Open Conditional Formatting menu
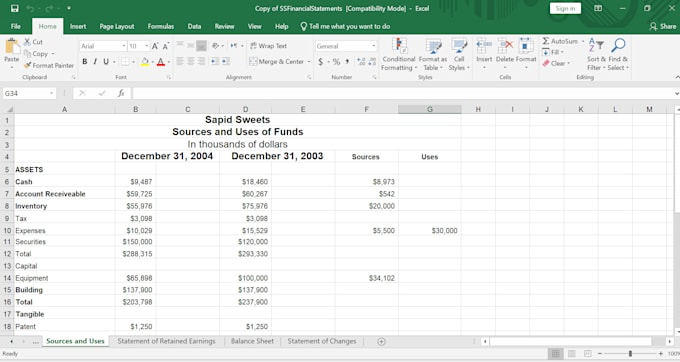This screenshot has height=362, width=680. point(399,54)
